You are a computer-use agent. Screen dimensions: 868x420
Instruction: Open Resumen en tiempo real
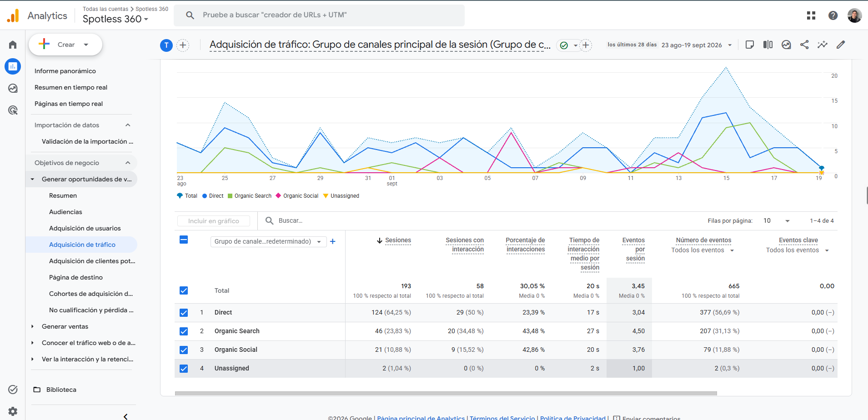point(71,87)
